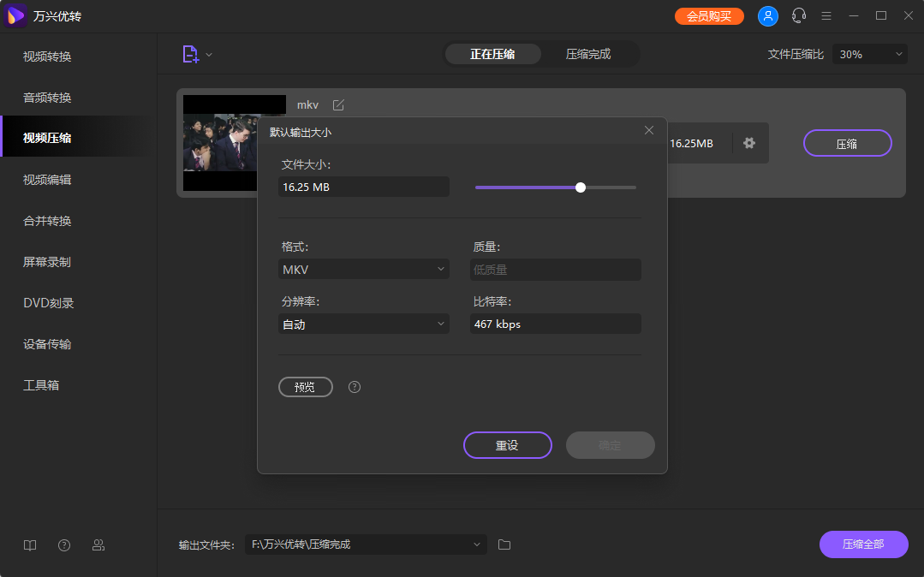Click the help question mark beside 预览
Image resolution: width=924 pixels, height=577 pixels.
click(354, 387)
